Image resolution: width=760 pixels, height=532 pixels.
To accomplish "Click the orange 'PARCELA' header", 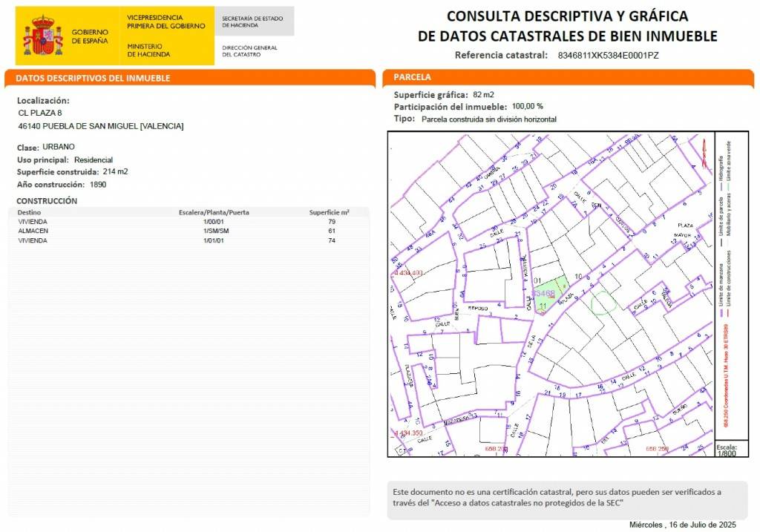I will pyautogui.click(x=412, y=77).
